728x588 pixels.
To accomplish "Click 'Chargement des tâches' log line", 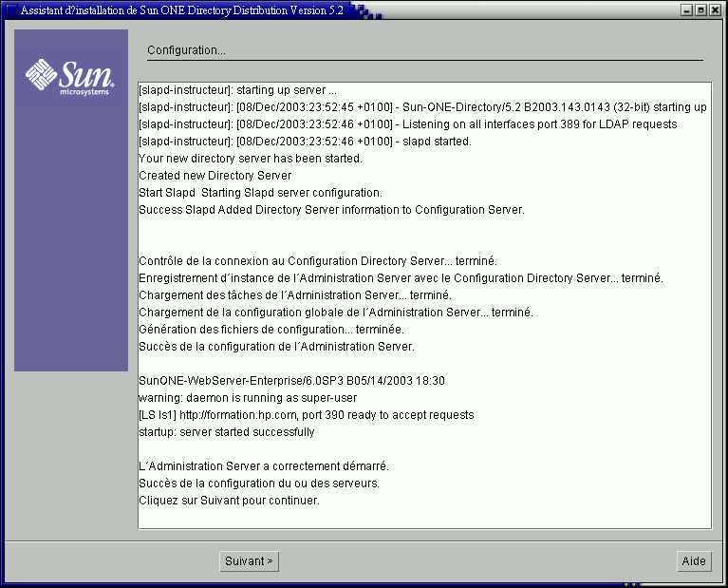I will click(x=294, y=294).
